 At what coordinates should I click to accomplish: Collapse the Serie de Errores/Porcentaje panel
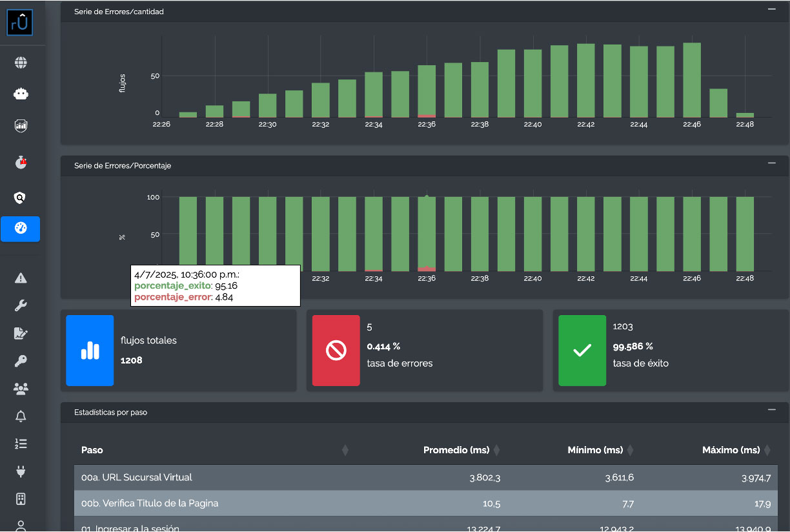[771, 163]
